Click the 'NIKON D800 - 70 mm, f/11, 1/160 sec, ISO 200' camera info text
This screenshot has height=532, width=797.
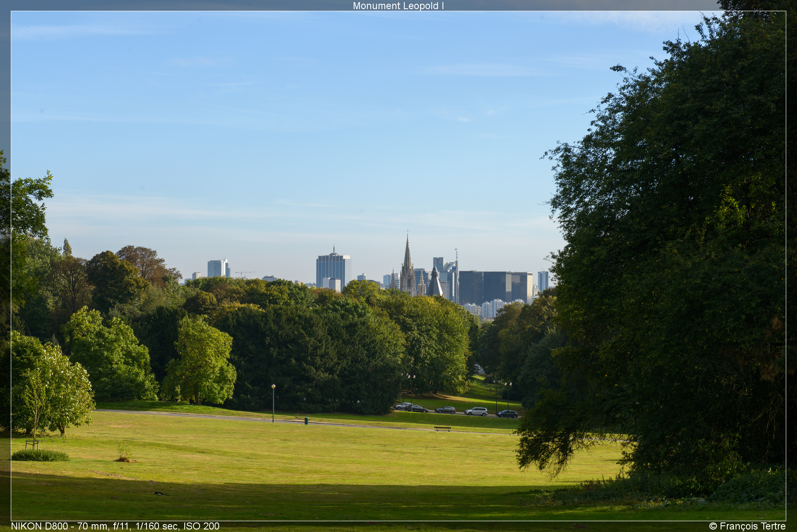tap(115, 526)
